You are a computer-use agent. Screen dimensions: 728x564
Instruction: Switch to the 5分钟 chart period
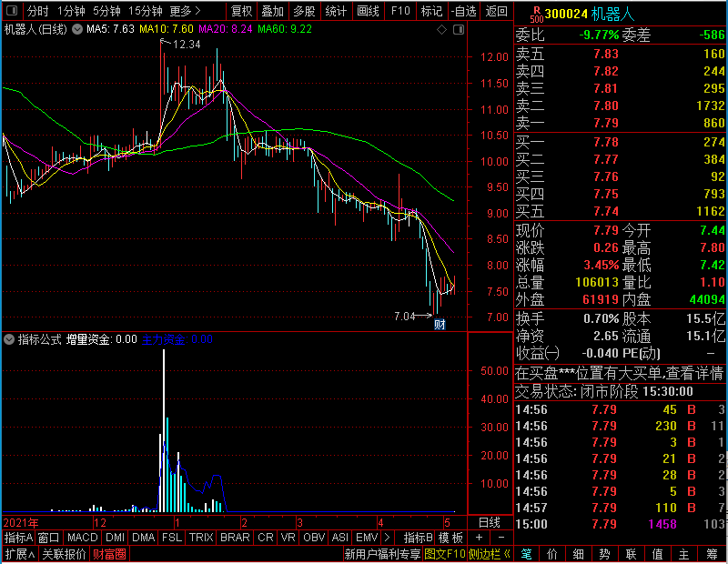click(x=106, y=11)
